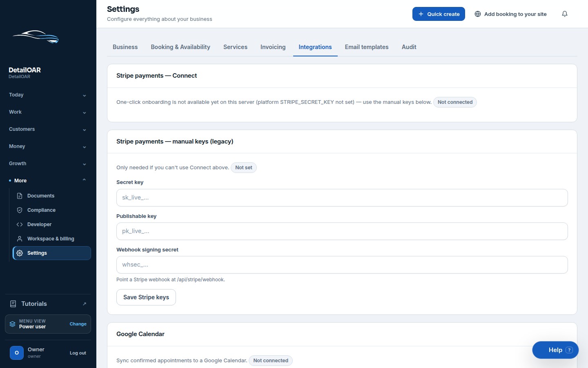Open the Booking & Availability tab
Screen dimensions: 588x368
point(180,47)
